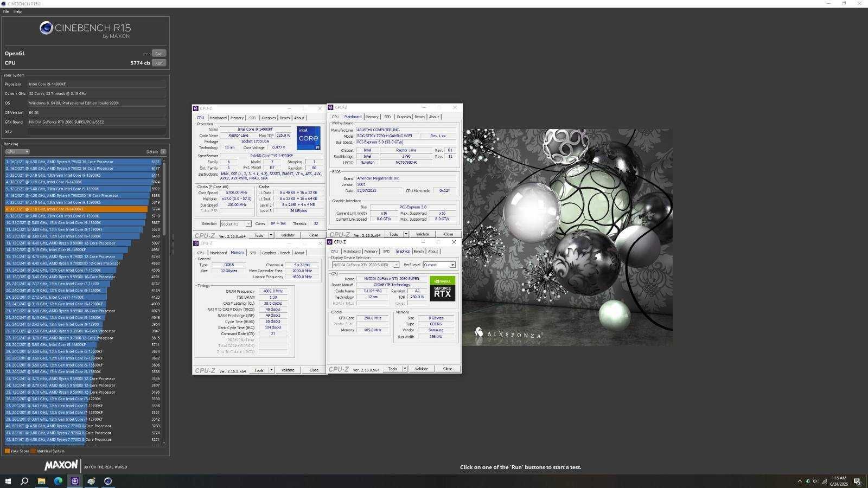868x488 pixels.
Task: Switch to the CPU-Z taskbar icon
Action: coord(75,481)
